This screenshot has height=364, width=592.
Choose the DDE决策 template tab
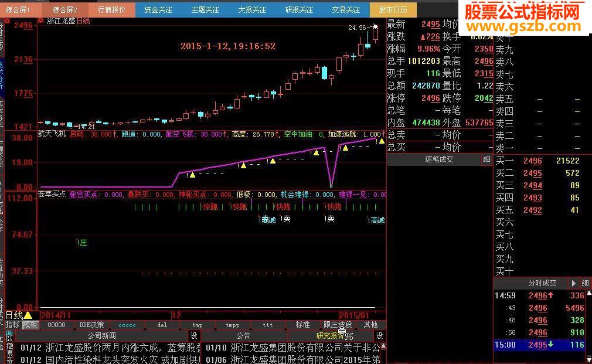point(91,325)
